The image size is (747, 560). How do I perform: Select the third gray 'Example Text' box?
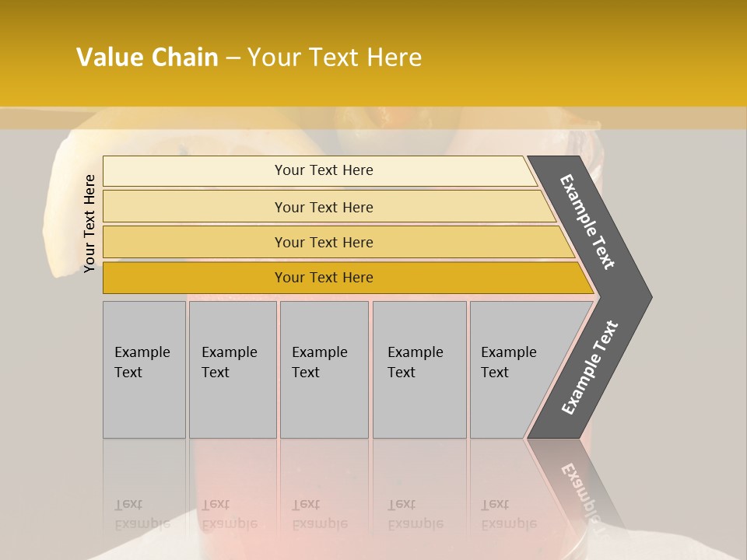click(324, 369)
